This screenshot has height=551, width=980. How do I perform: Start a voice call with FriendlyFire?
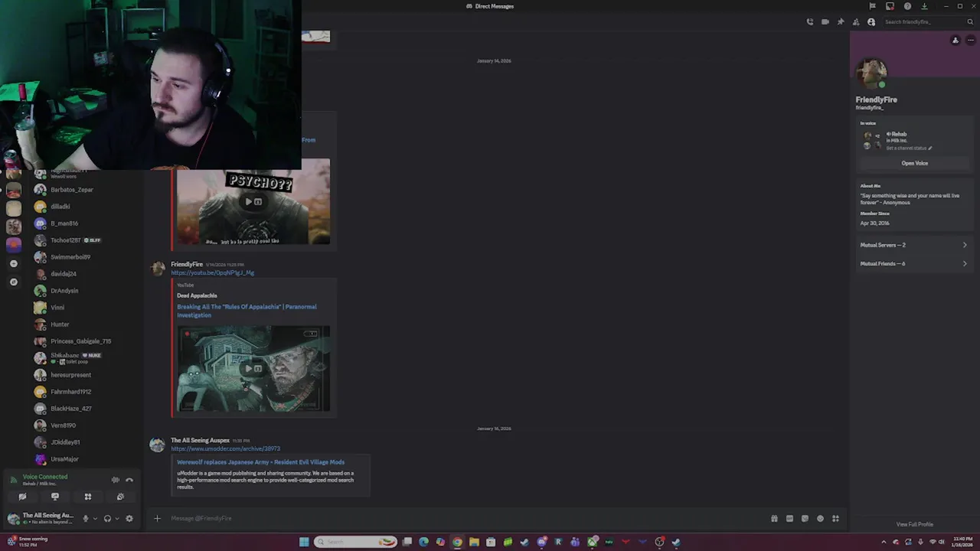click(810, 21)
